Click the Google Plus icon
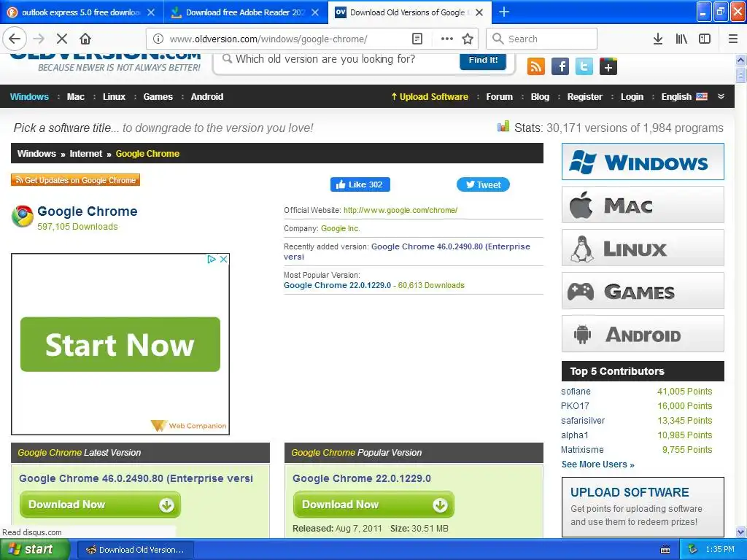Viewport: 747px width, 560px height. coord(608,66)
